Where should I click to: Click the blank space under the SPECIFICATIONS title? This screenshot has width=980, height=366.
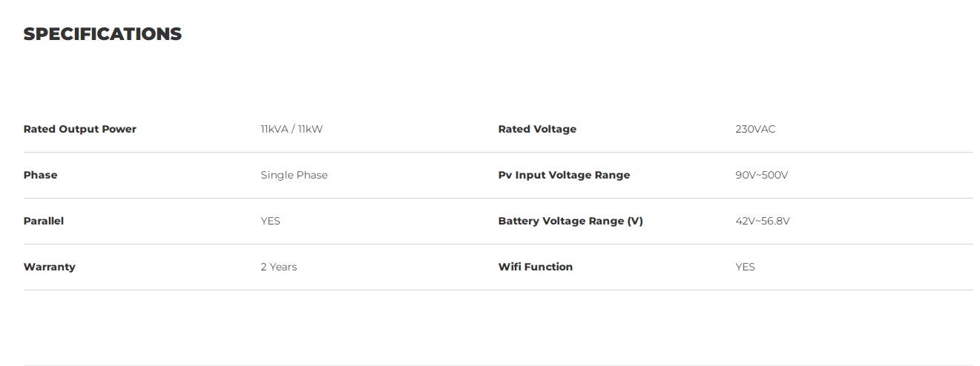point(490,78)
